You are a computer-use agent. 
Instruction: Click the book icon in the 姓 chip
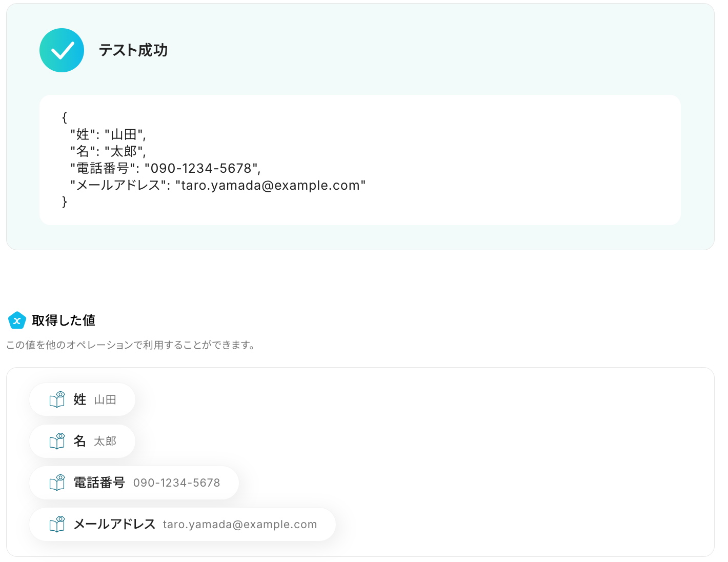click(x=57, y=399)
